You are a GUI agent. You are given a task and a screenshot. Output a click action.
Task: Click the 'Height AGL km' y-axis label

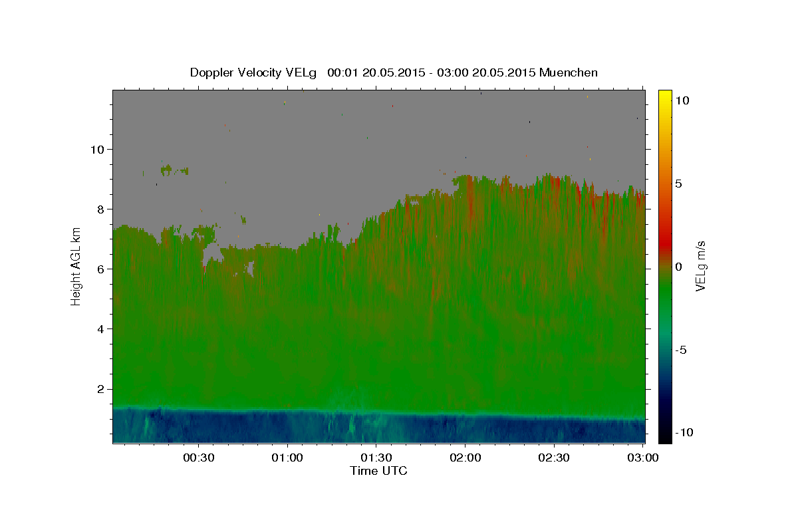76,267
